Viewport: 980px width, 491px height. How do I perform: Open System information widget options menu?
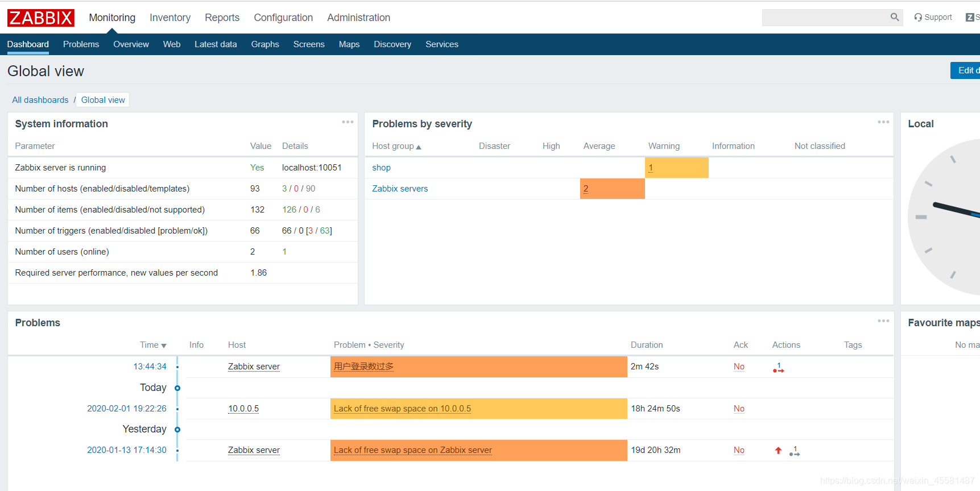click(x=348, y=122)
